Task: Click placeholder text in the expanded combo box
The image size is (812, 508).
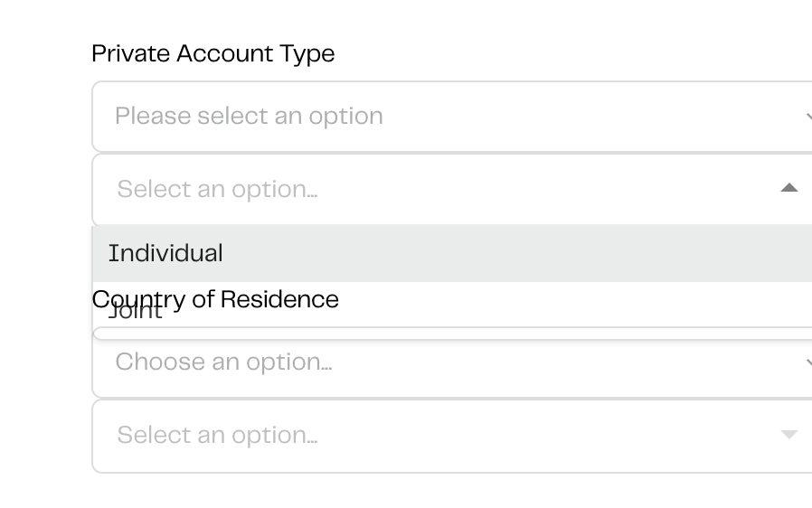Action: (x=217, y=189)
